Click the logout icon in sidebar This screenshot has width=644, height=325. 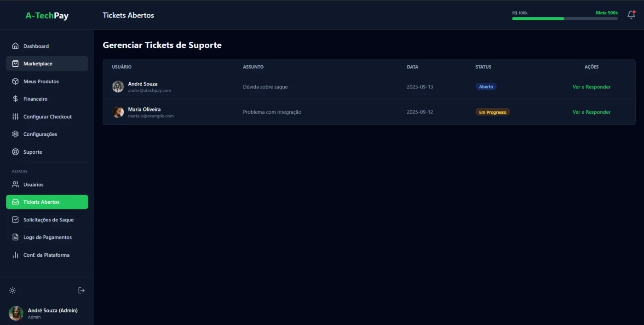click(x=81, y=290)
